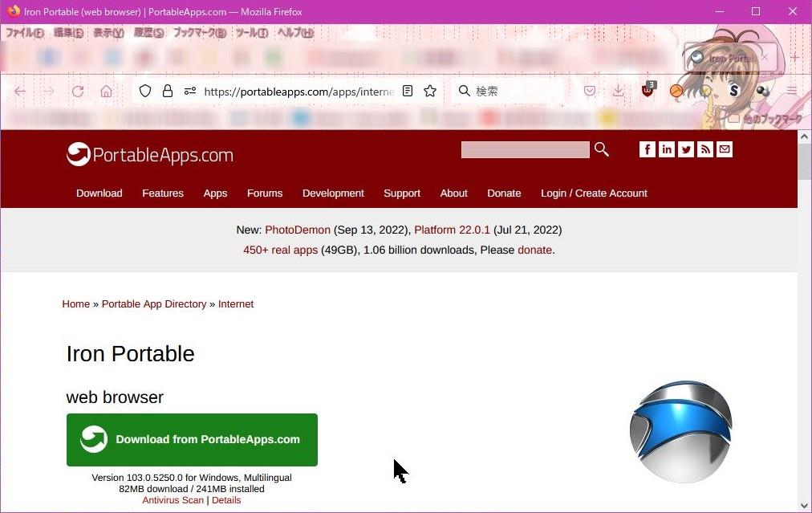The width and height of the screenshot is (812, 513).
Task: Click the browser forward arrow
Action: [x=49, y=92]
